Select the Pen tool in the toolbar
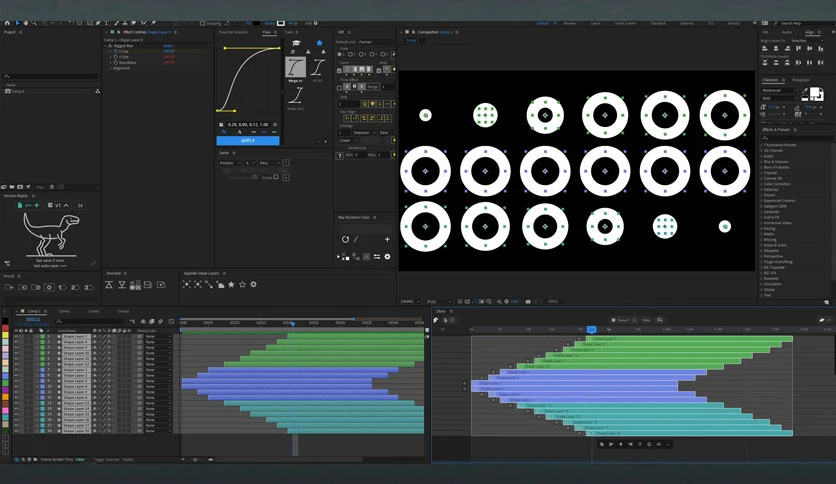Screen dimensions: 836x484 click(98, 23)
